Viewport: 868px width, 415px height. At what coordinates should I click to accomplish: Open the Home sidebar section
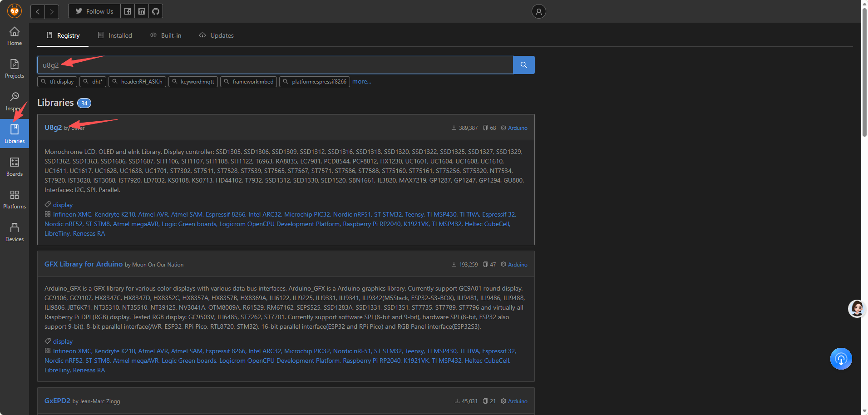click(x=15, y=36)
